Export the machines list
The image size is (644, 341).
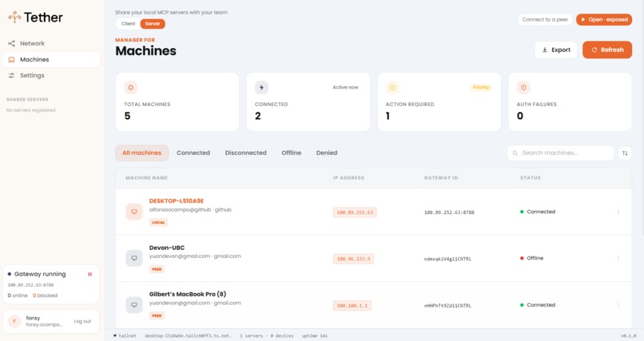pyautogui.click(x=556, y=50)
